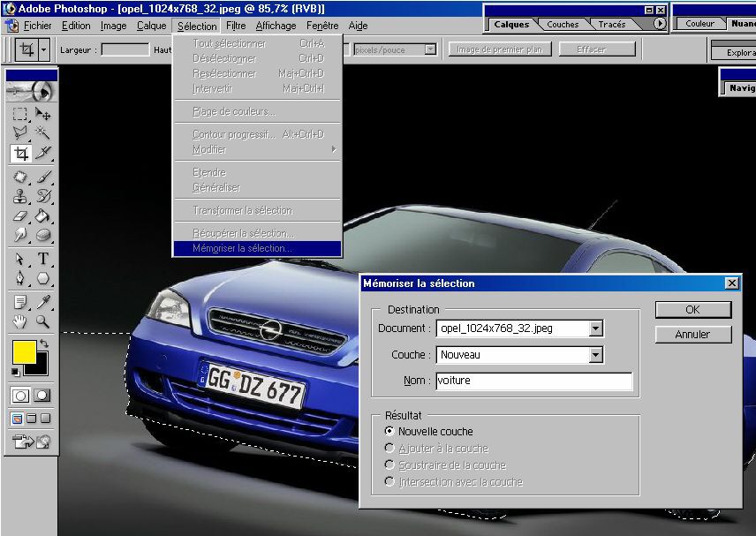Screen dimensions: 756x536
Task: Open the pixels/pouce units dropdown
Action: coord(430,49)
